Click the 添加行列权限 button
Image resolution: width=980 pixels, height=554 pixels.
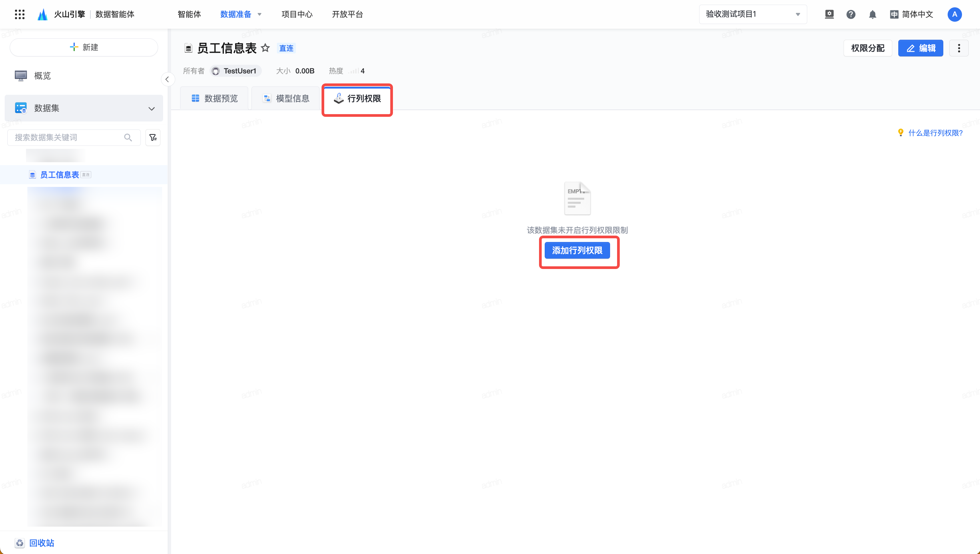coord(577,251)
